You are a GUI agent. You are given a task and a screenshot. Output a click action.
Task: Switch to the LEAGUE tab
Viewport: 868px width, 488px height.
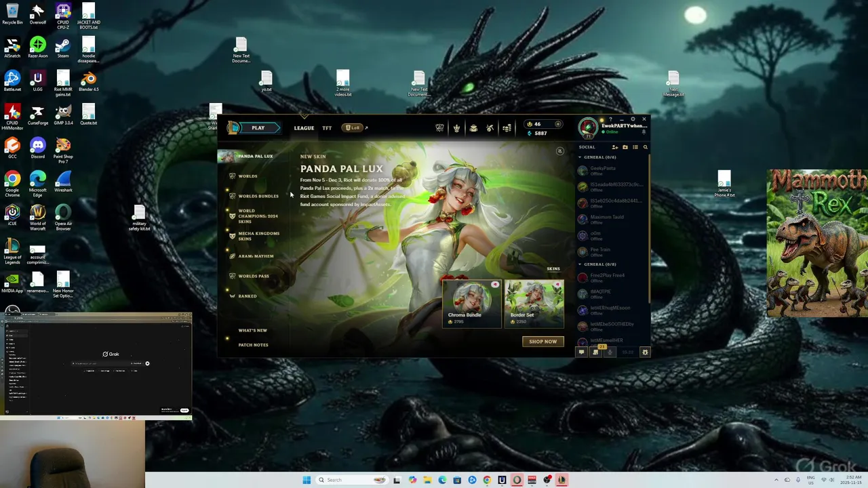coord(304,128)
